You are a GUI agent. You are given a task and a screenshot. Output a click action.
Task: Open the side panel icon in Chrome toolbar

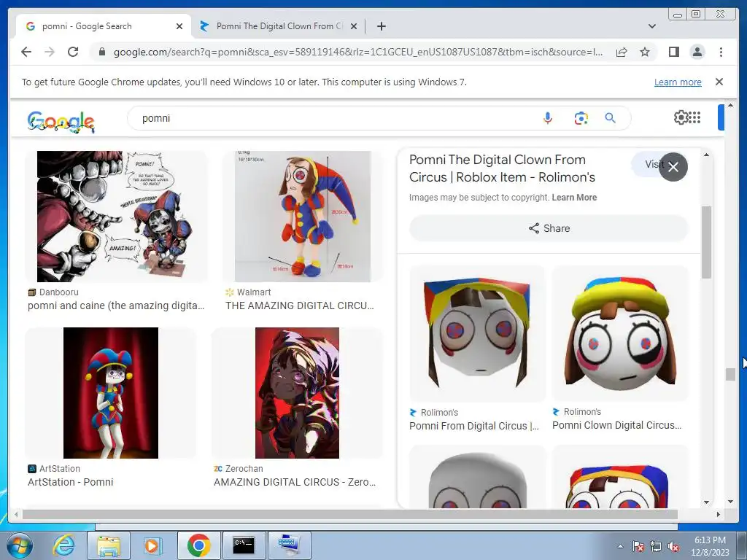(673, 52)
